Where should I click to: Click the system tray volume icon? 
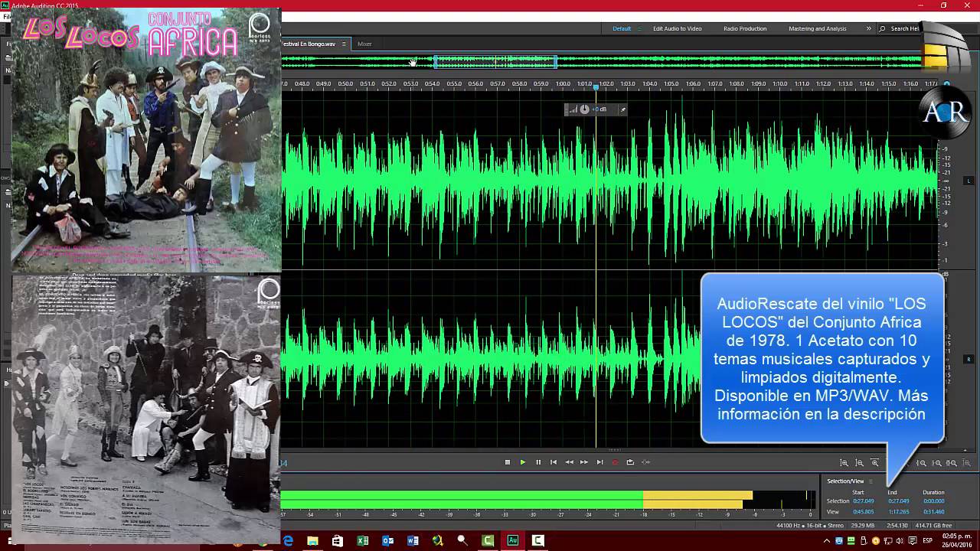click(x=899, y=541)
